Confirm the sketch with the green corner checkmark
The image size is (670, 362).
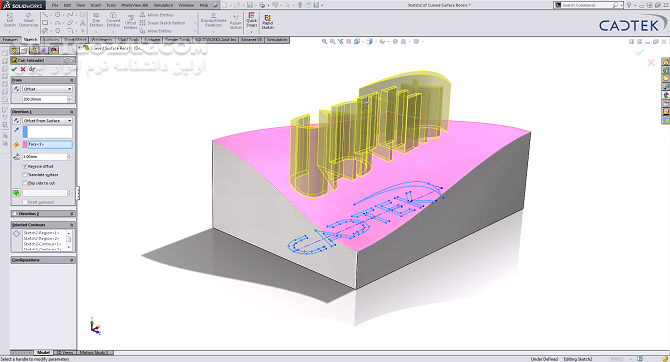tap(640, 52)
